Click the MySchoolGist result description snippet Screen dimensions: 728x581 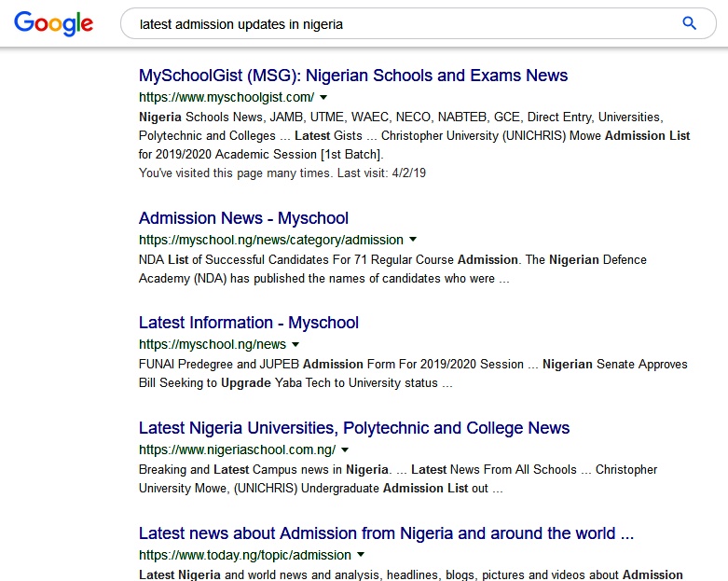point(414,135)
